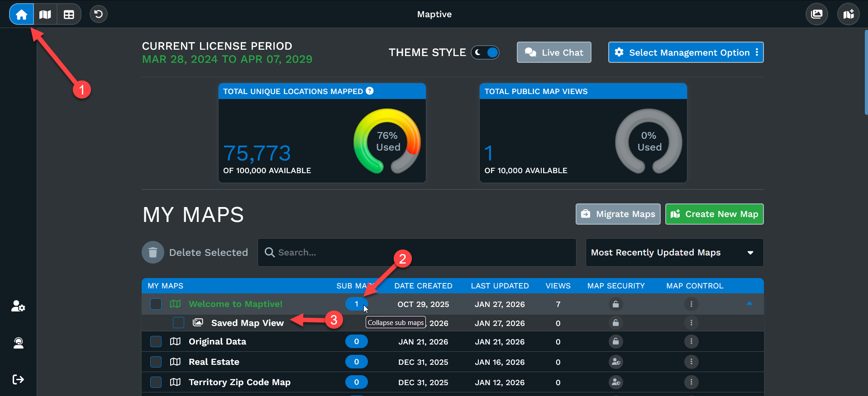Sort by MY MAPS column header
Viewport: 868px width, 396px height.
pos(166,286)
